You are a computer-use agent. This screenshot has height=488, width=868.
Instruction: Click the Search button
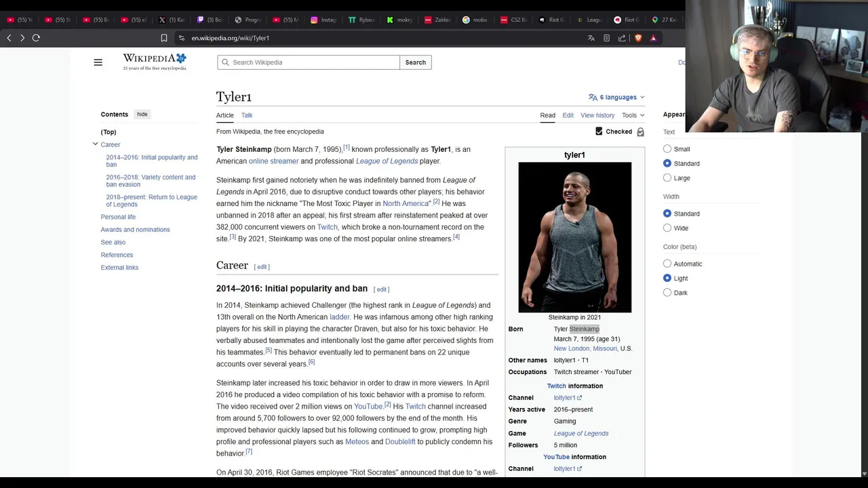pyautogui.click(x=416, y=62)
